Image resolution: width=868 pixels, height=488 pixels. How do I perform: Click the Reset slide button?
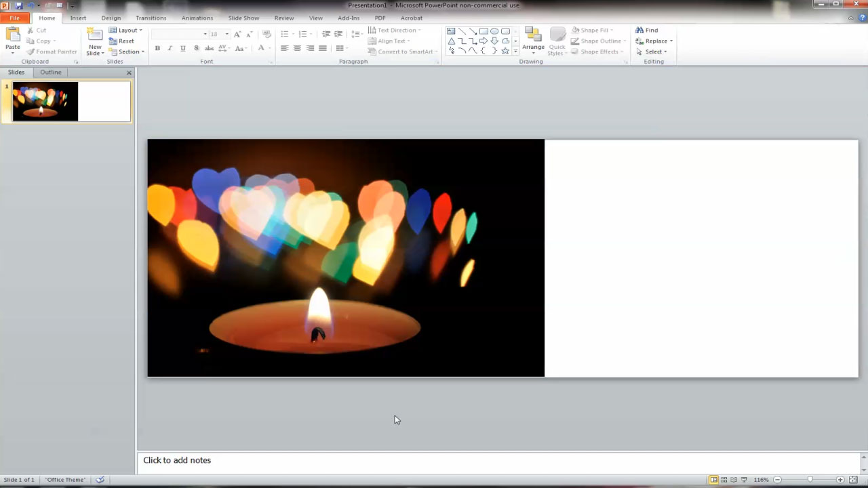tap(122, 41)
